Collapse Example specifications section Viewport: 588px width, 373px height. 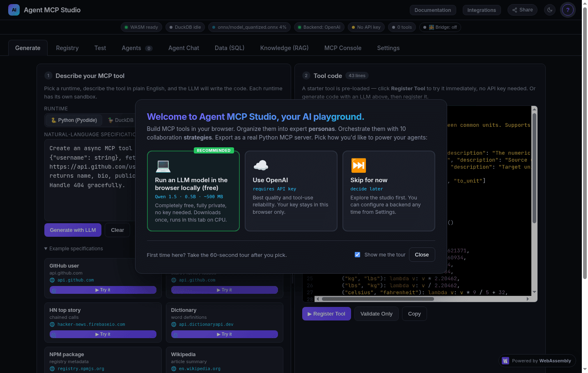coord(73,249)
